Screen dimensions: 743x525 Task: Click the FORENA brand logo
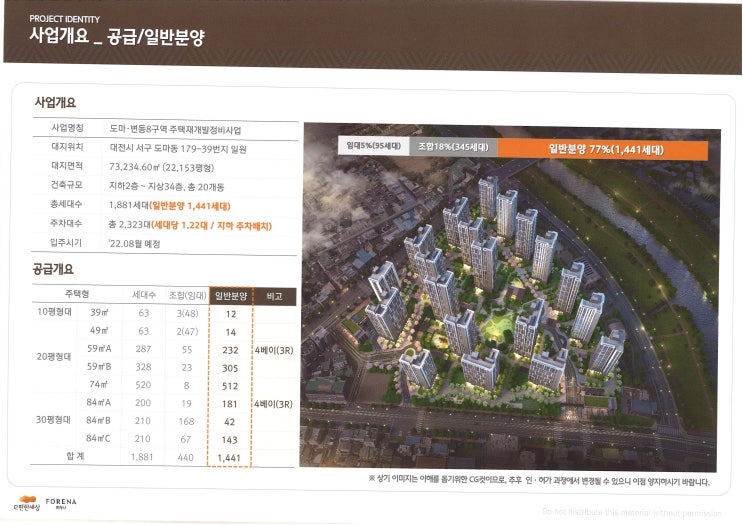tap(61, 503)
